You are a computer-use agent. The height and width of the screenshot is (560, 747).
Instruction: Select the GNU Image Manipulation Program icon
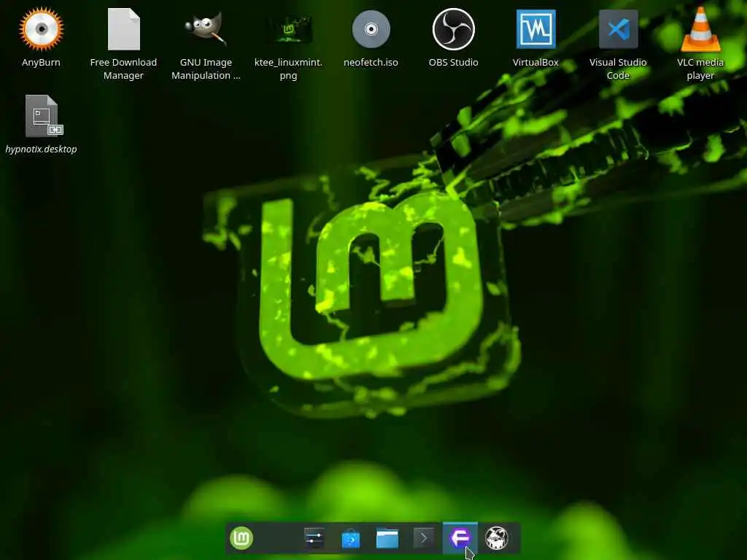(206, 29)
